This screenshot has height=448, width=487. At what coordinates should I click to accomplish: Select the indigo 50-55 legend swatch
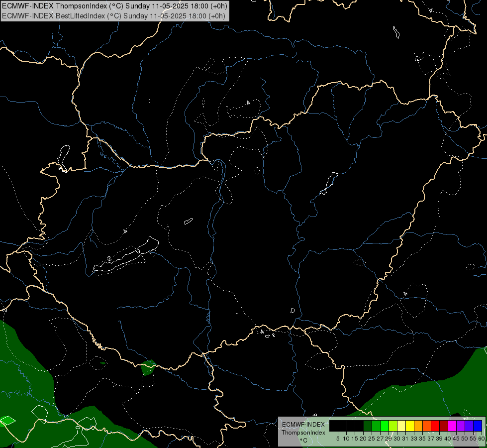[469, 426]
